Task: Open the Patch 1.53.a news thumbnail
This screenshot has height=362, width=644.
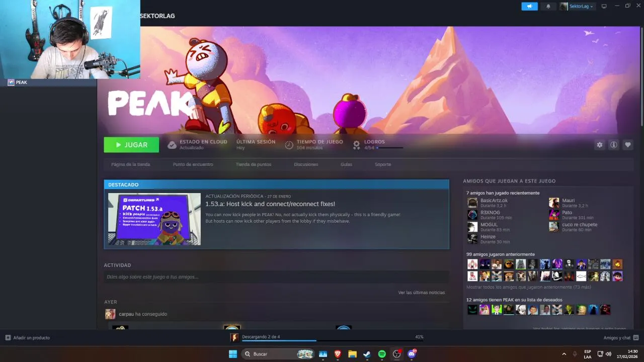Action: tap(154, 219)
